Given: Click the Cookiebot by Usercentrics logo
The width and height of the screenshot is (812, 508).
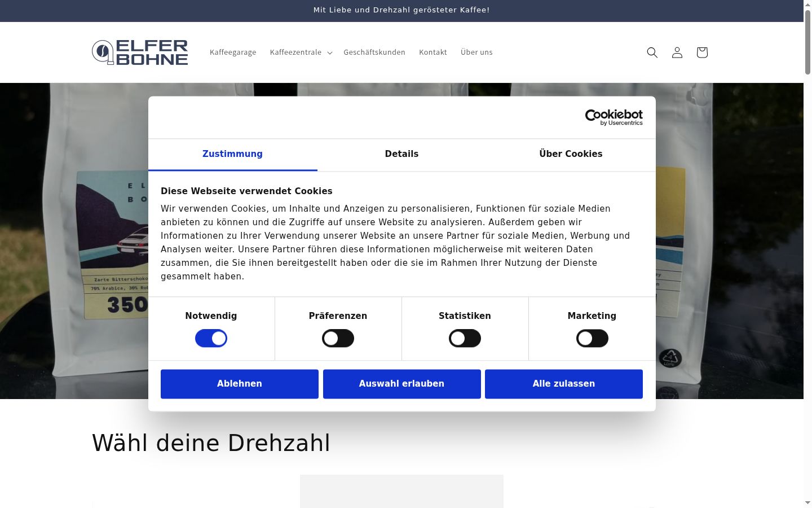Looking at the screenshot, I should tap(614, 117).
